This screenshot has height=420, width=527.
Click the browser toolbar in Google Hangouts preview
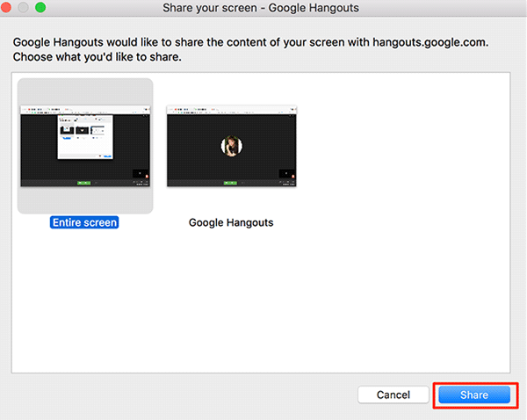click(x=231, y=110)
